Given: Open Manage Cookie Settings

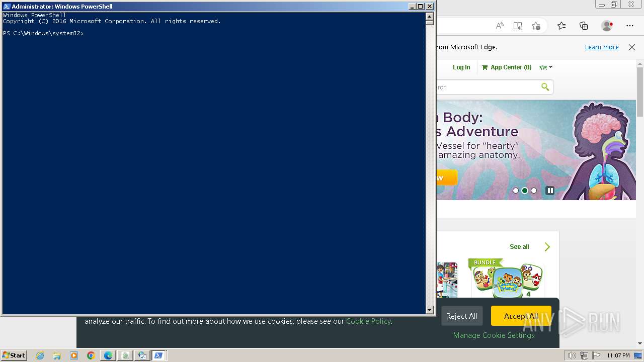Looking at the screenshot, I should click(494, 335).
